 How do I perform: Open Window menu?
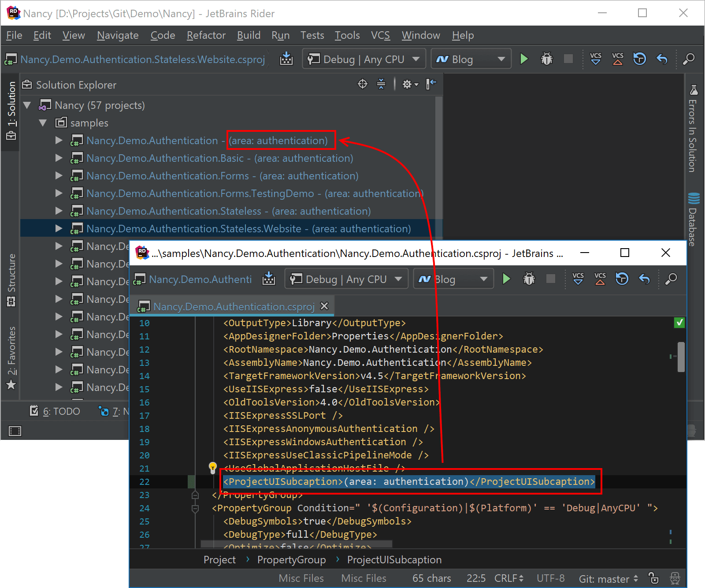(x=421, y=35)
